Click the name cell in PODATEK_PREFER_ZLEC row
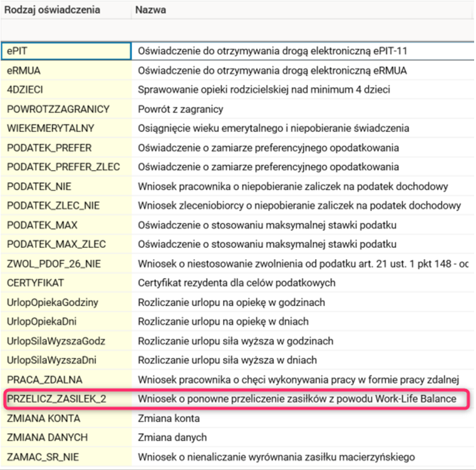 [303, 167]
